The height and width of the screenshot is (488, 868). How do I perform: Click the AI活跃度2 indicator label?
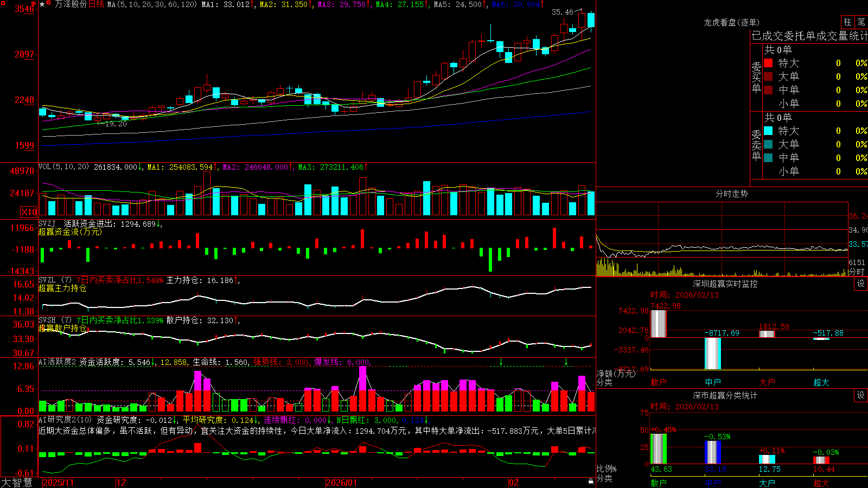[58, 362]
